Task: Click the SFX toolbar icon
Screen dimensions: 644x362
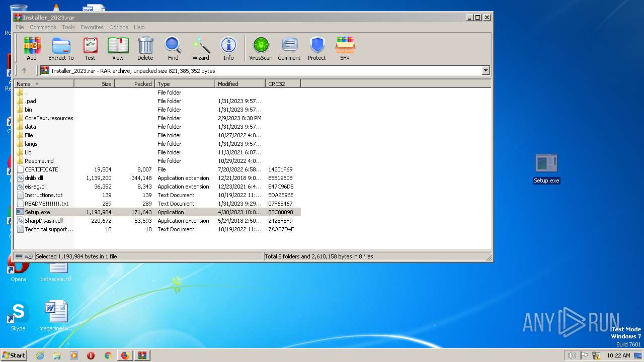Action: (x=345, y=49)
